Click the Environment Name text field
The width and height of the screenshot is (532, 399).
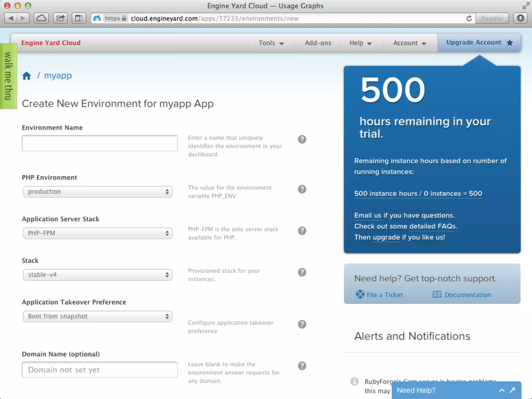pyautogui.click(x=99, y=143)
